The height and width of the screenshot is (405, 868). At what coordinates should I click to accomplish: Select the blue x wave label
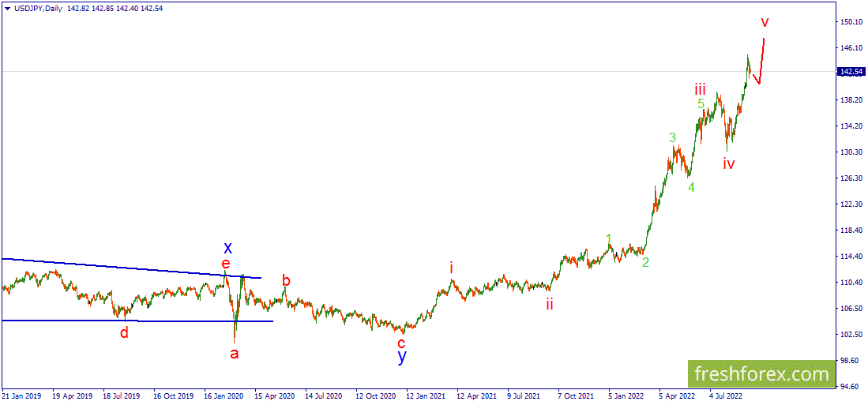click(227, 248)
